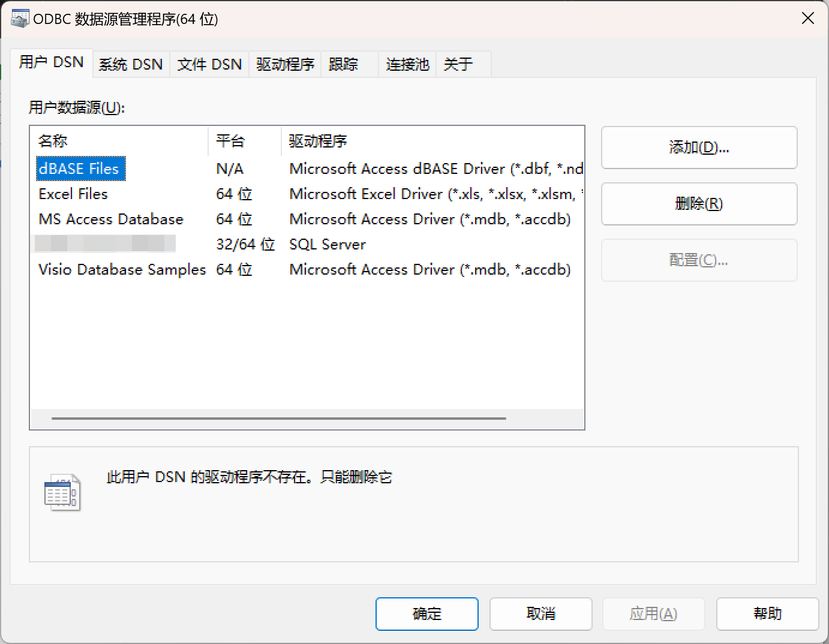Click the 取消 button
829x644 pixels.
[541, 614]
